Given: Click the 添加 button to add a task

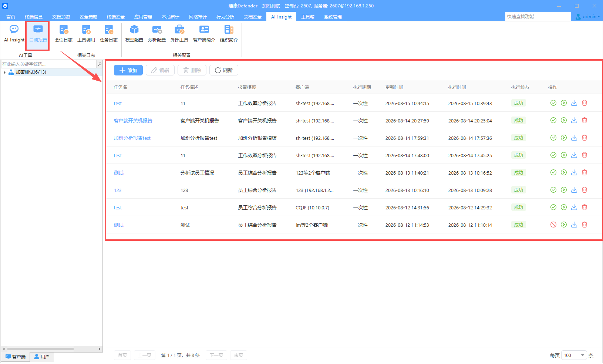Looking at the screenshot, I should coord(128,70).
